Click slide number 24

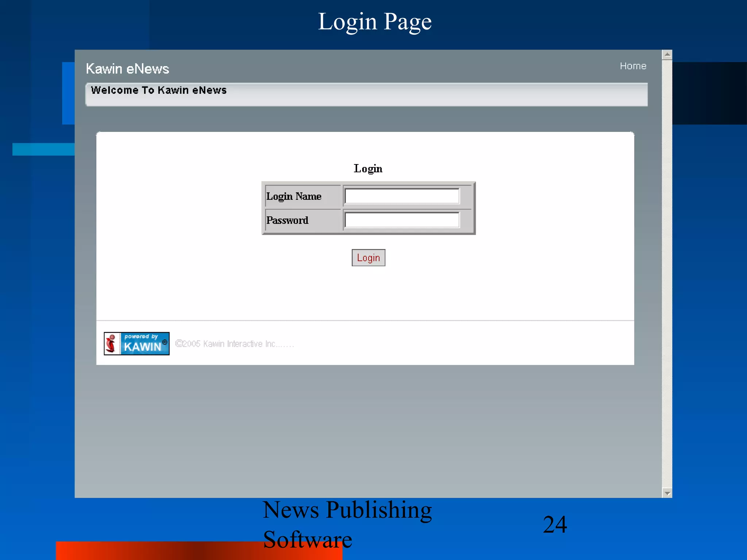point(555,524)
